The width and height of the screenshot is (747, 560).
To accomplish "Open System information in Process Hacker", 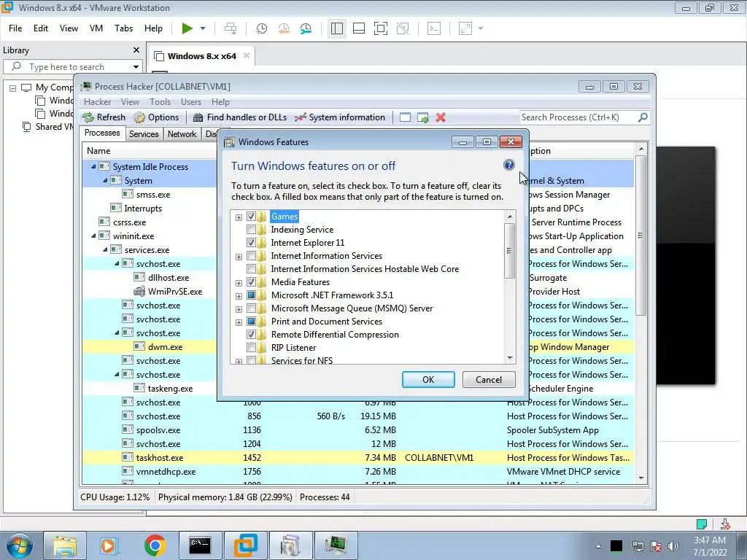I will (340, 117).
